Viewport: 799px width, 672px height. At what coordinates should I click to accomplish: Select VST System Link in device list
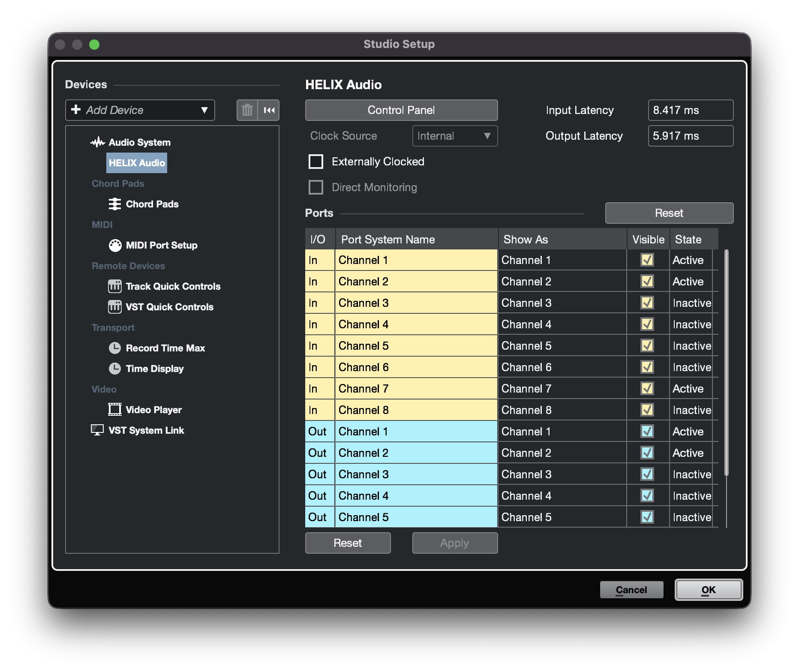click(x=146, y=430)
